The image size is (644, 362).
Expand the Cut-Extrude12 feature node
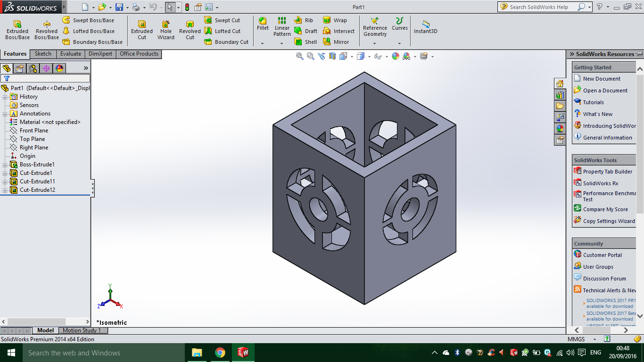coord(5,190)
